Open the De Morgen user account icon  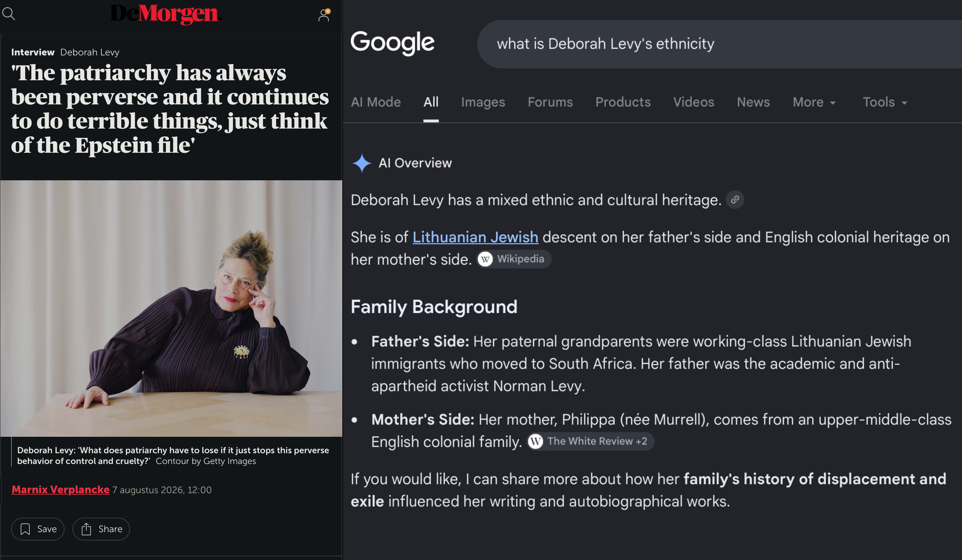324,15
